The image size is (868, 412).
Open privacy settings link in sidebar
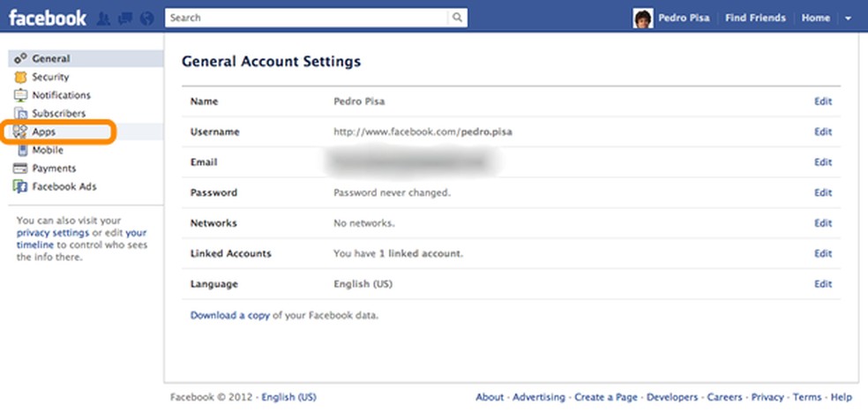(53, 233)
